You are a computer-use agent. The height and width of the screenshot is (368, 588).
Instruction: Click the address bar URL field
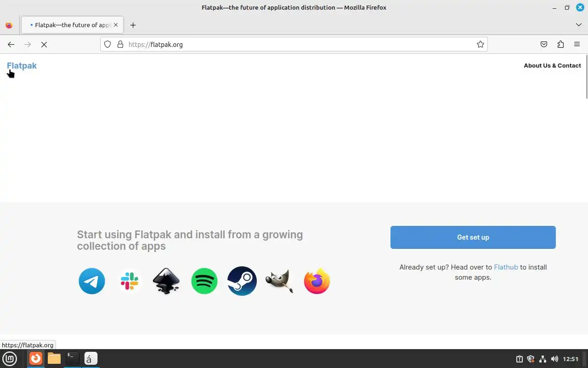click(x=294, y=44)
